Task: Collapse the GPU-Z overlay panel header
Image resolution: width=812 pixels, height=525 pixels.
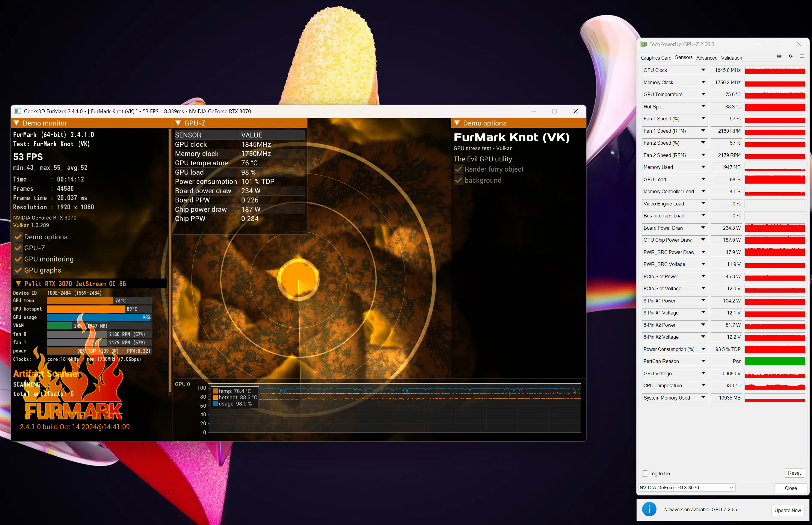Action: point(178,123)
